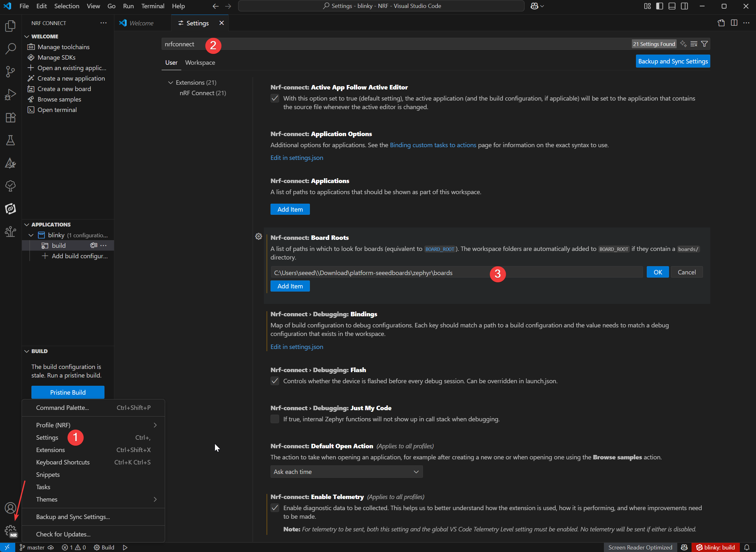The height and width of the screenshot is (552, 756).
Task: Select Settings in the Manage menu
Action: pyautogui.click(x=93, y=437)
